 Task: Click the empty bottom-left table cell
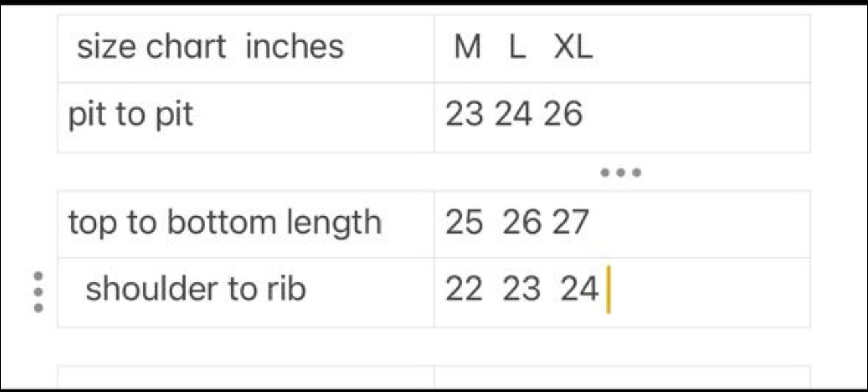pyautogui.click(x=246, y=377)
